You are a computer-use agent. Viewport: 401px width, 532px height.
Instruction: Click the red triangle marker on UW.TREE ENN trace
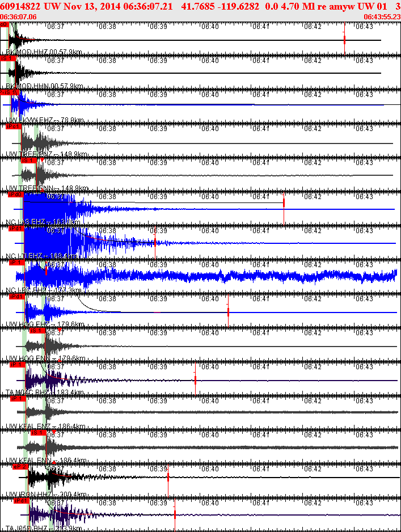click(x=42, y=159)
